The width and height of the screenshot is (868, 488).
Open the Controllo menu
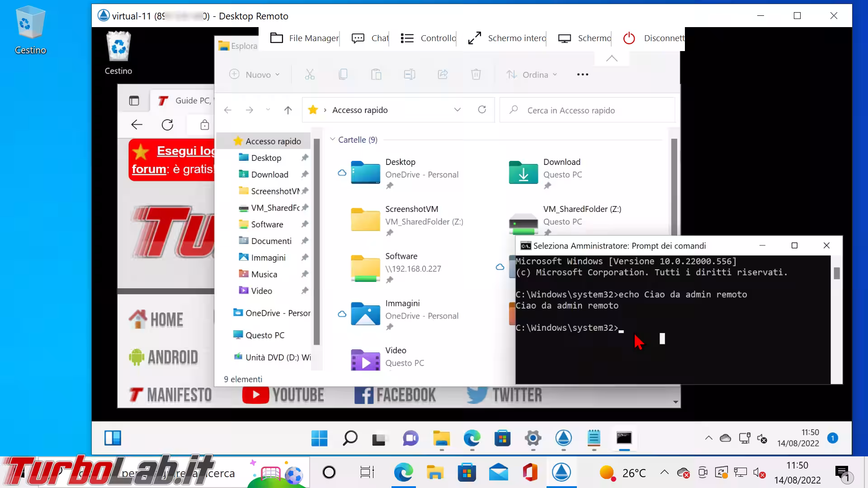(429, 38)
